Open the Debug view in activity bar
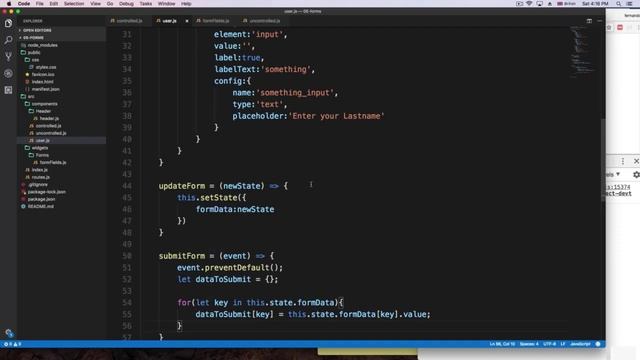The width and height of the screenshot is (640, 360). [x=8, y=73]
